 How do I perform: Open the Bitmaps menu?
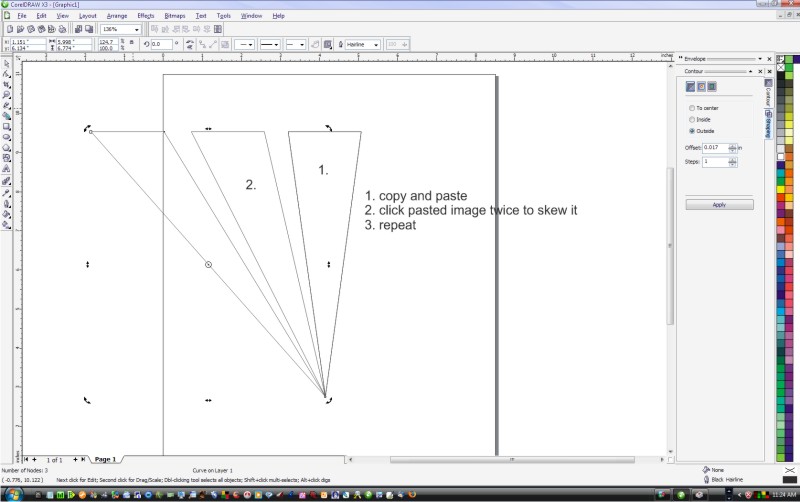click(174, 16)
